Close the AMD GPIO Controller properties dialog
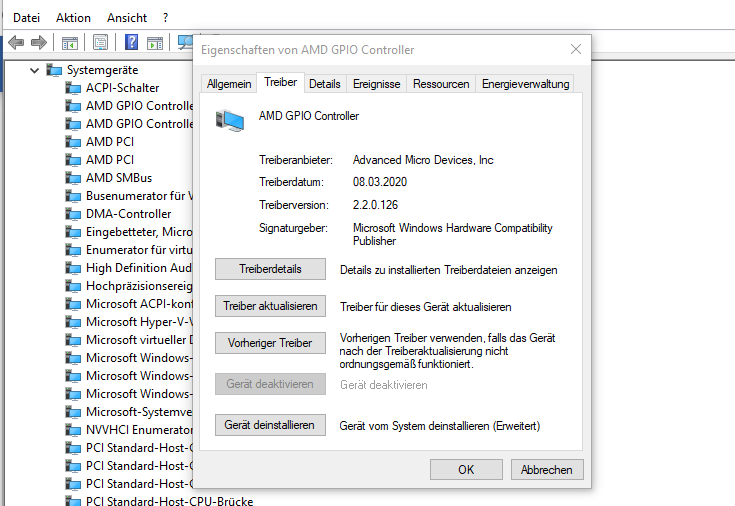Screen dimensions: 735x506 (576, 49)
